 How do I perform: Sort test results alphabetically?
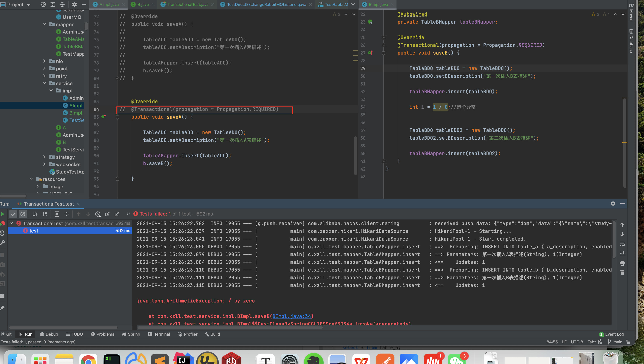[x=35, y=214]
